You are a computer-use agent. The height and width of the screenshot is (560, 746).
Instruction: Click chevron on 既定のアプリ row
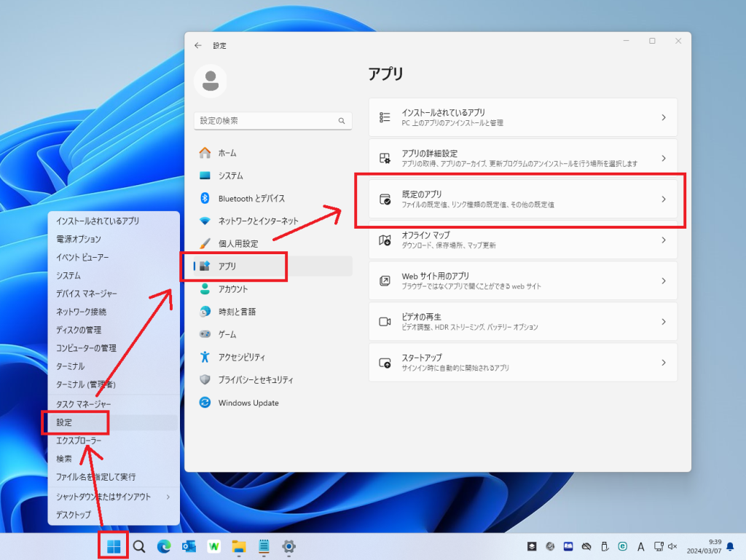tap(664, 200)
